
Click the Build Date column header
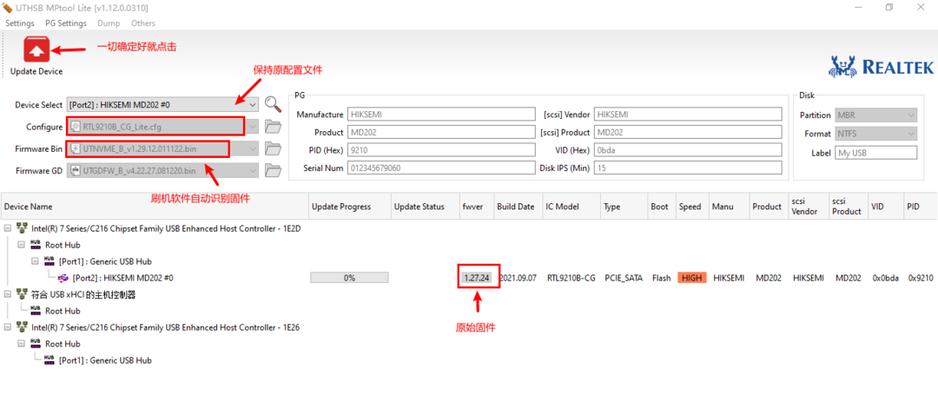[x=517, y=206]
